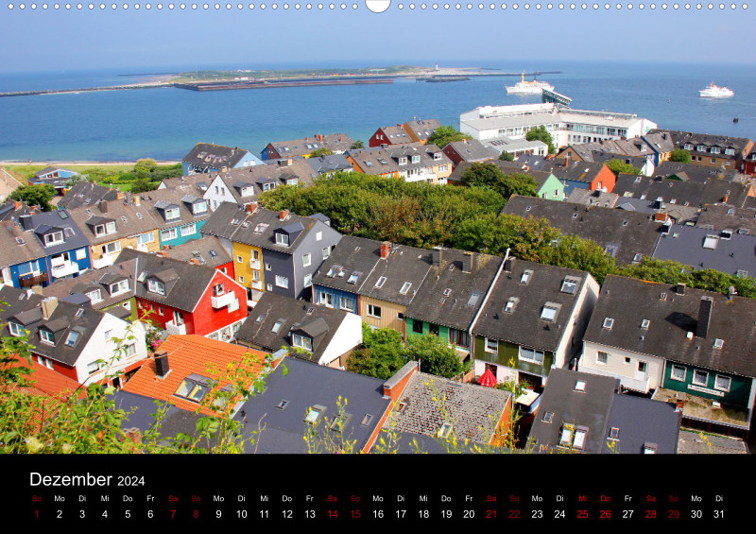The width and height of the screenshot is (756, 534).
Task: Click the red 'Mi' label above date 25
Action: coord(583,498)
